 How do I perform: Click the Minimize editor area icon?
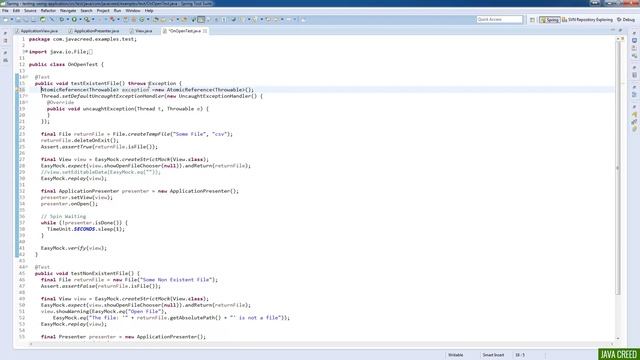click(x=613, y=30)
